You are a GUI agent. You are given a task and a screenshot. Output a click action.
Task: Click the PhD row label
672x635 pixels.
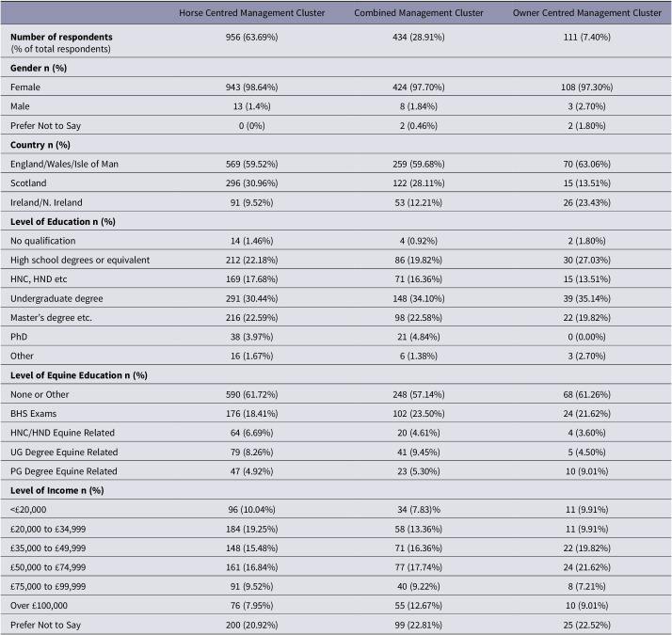coord(19,337)
